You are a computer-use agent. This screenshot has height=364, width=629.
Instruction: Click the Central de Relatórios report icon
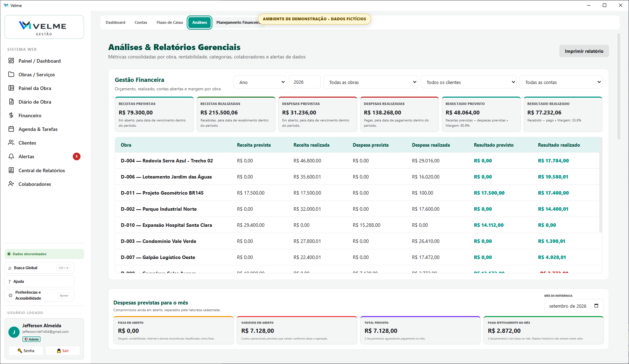[11, 170]
